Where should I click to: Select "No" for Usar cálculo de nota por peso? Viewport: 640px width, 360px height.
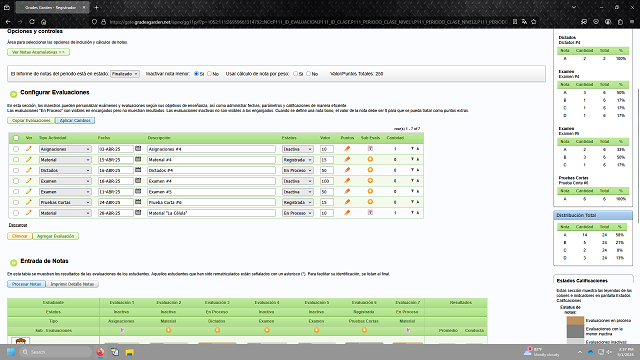tap(309, 73)
